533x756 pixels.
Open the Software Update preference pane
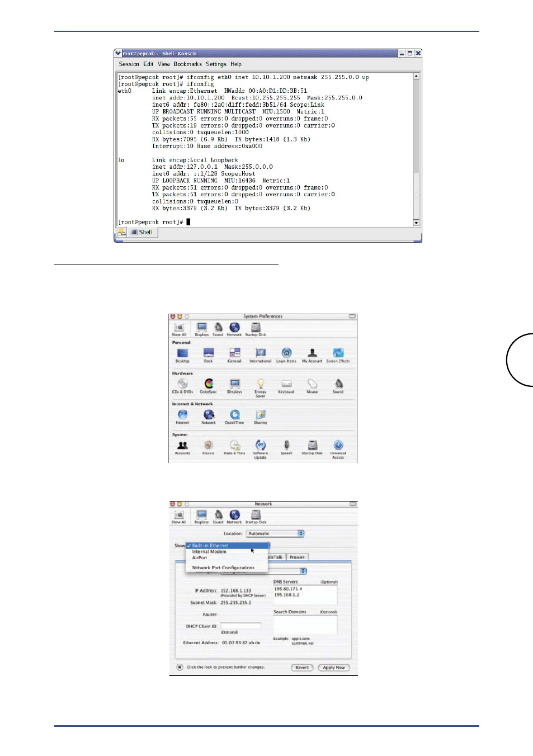(261, 450)
